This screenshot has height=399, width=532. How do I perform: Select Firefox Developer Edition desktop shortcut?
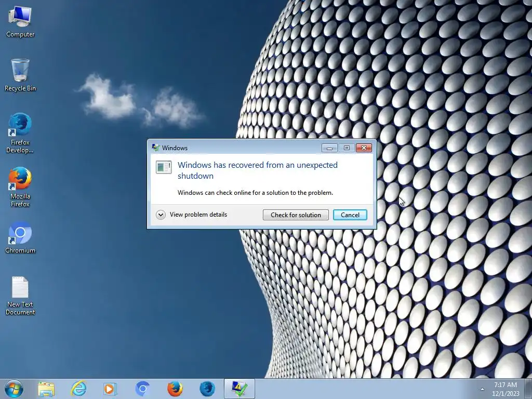pos(20,133)
